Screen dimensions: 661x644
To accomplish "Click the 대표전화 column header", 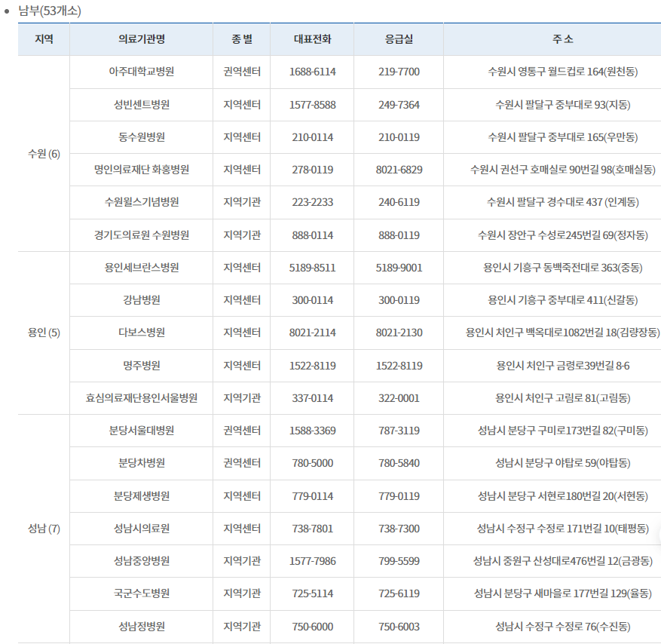I will [x=312, y=39].
